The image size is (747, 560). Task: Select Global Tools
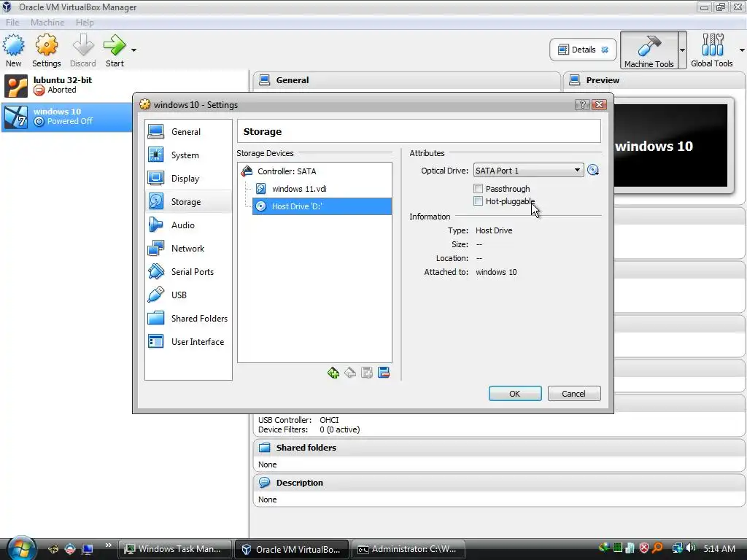point(712,50)
